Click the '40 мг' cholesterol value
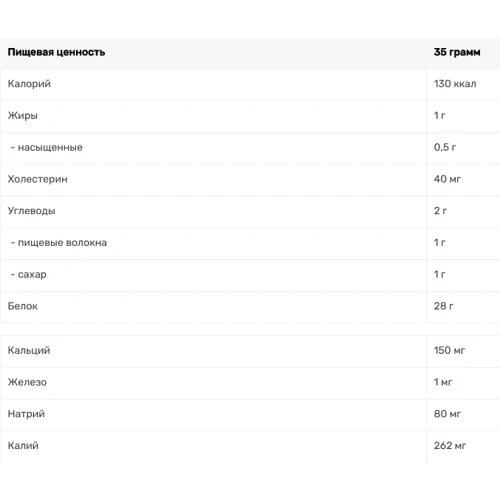The height and width of the screenshot is (500, 500). pyautogui.click(x=447, y=179)
